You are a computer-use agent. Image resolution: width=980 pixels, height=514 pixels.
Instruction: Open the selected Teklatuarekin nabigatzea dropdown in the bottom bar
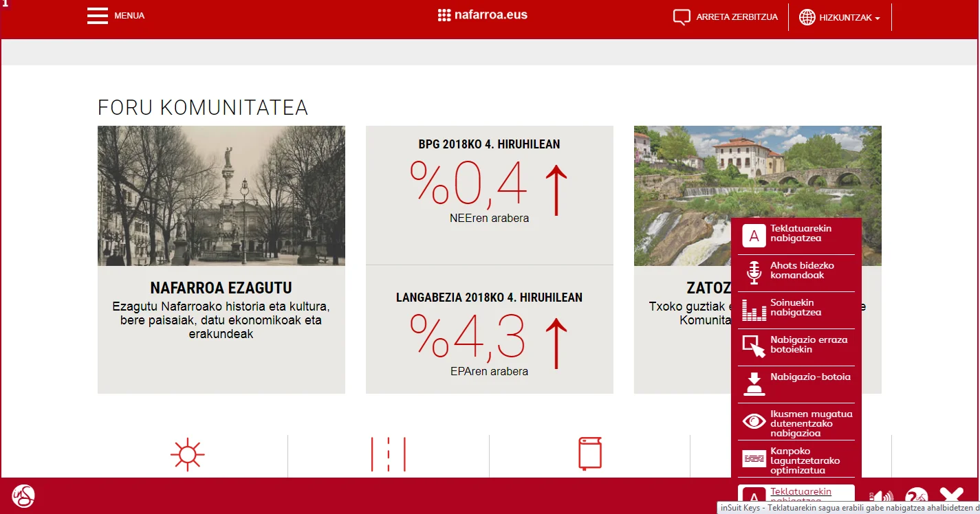coord(796,494)
